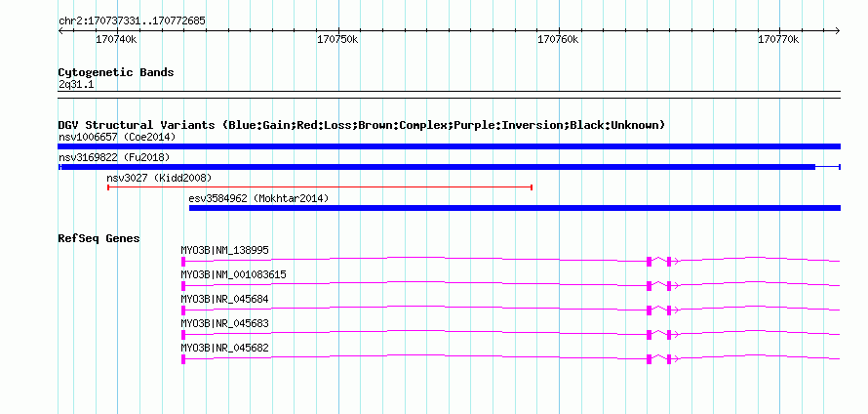This screenshot has width=868, height=414.
Task: Click the 170740k ruler tick label
Action: 116,40
